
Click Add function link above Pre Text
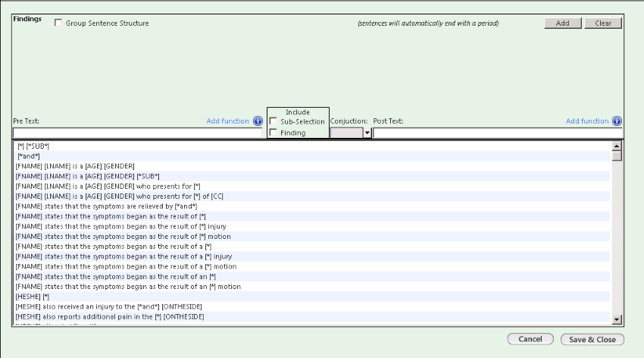[227, 121]
